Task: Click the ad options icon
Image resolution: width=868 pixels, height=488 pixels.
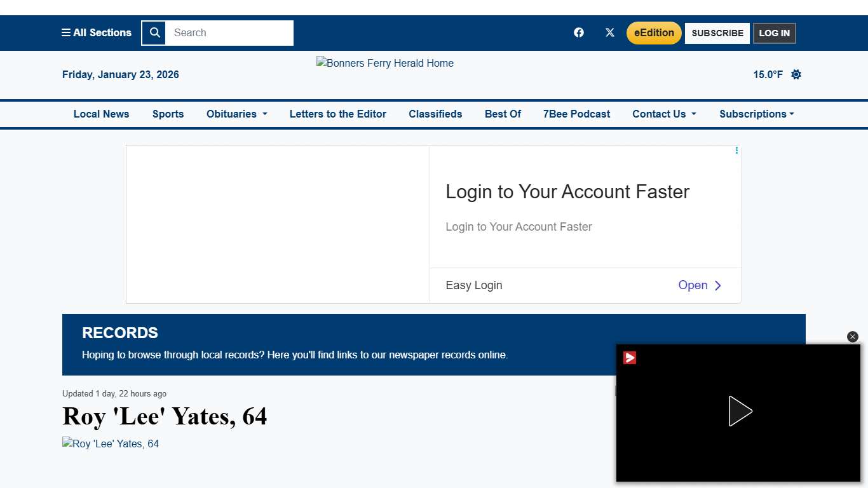Action: [736, 151]
